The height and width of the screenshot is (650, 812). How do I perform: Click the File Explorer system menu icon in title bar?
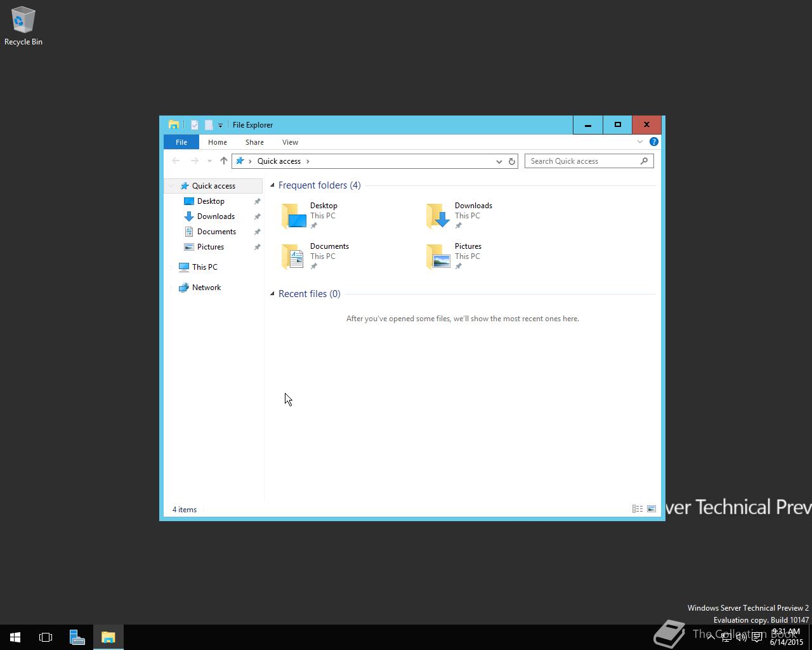(173, 124)
